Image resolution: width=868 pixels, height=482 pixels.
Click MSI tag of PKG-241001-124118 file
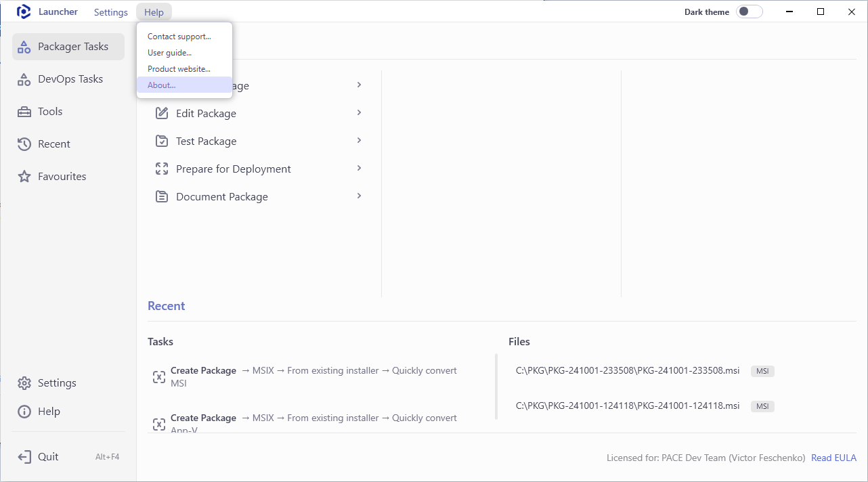coord(762,406)
